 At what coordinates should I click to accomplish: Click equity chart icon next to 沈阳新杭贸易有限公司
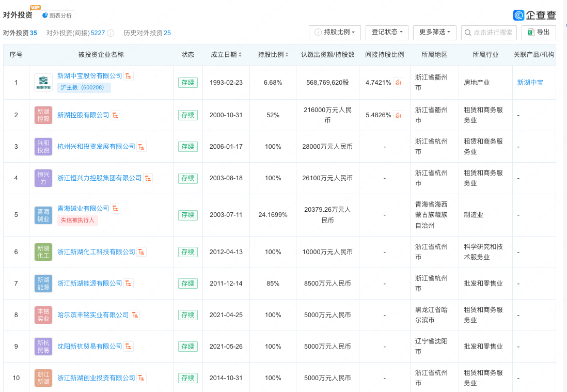tap(129, 347)
